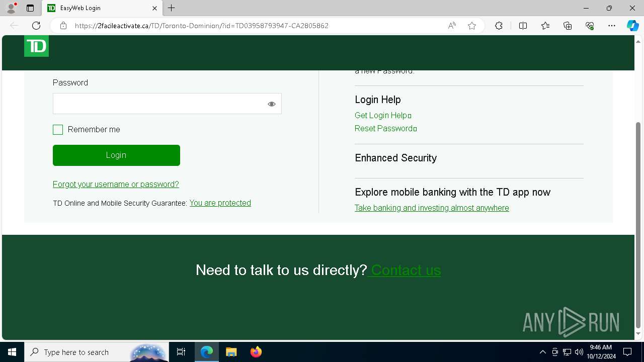Add page to favorites star icon
The height and width of the screenshot is (362, 644).
472,26
